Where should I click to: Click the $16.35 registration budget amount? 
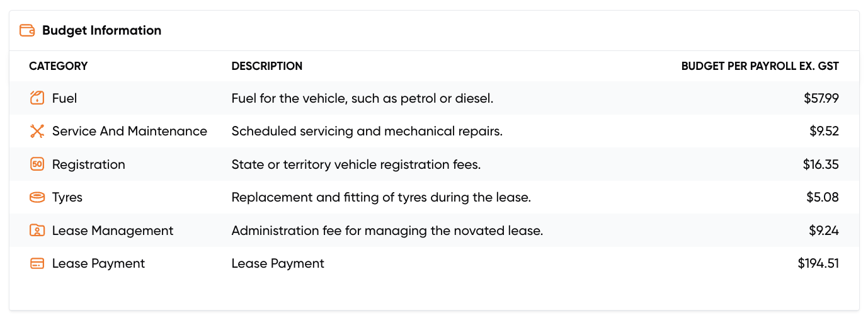820,164
